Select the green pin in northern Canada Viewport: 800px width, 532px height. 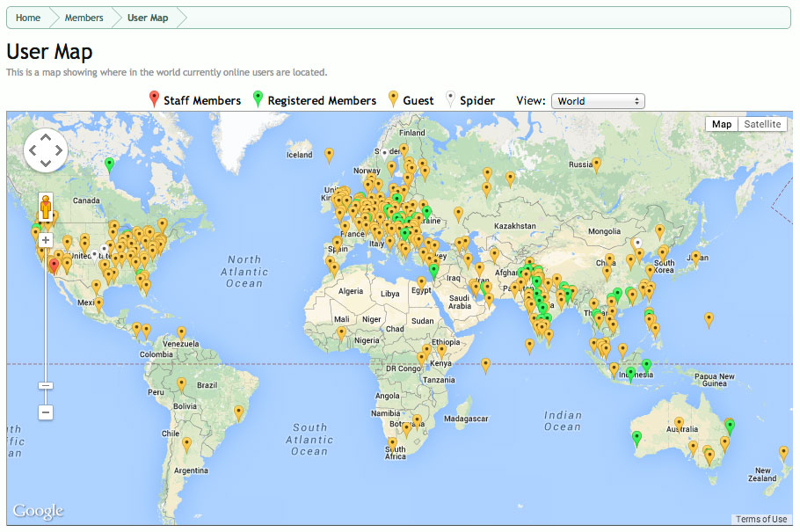[x=109, y=164]
